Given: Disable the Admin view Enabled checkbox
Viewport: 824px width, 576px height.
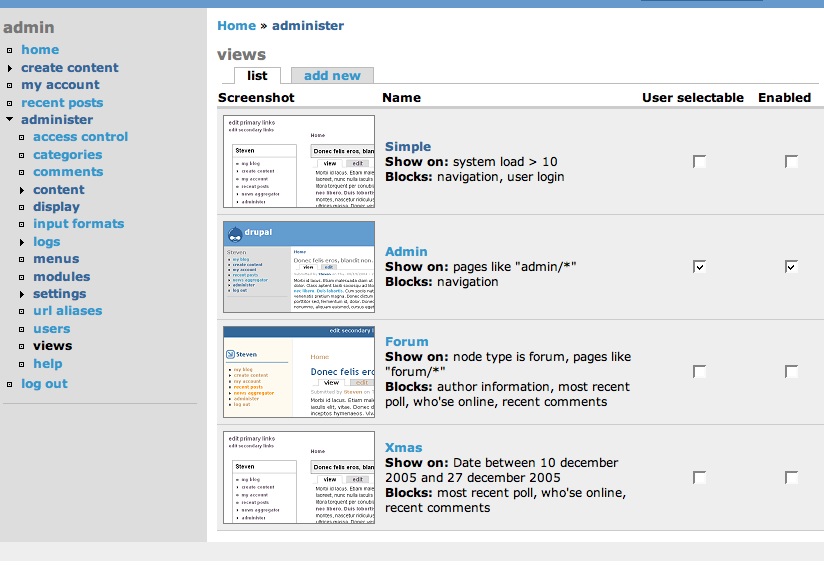Looking at the screenshot, I should point(791,267).
